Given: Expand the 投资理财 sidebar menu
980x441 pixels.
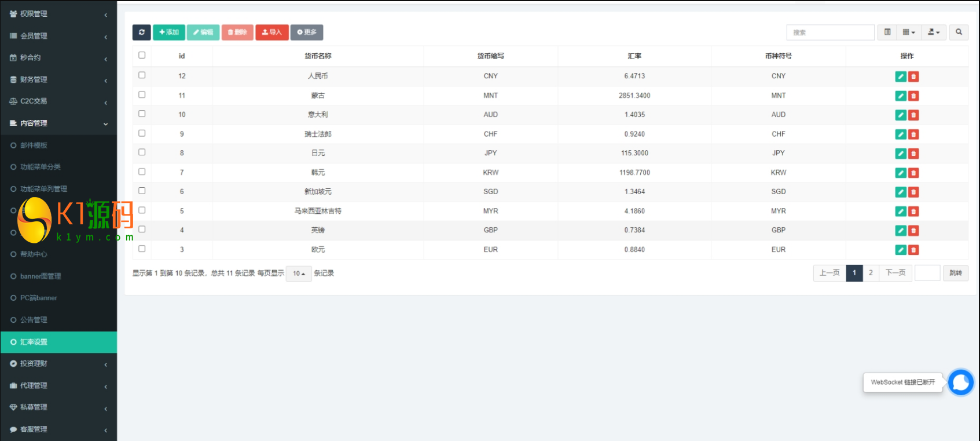Looking at the screenshot, I should (58, 364).
